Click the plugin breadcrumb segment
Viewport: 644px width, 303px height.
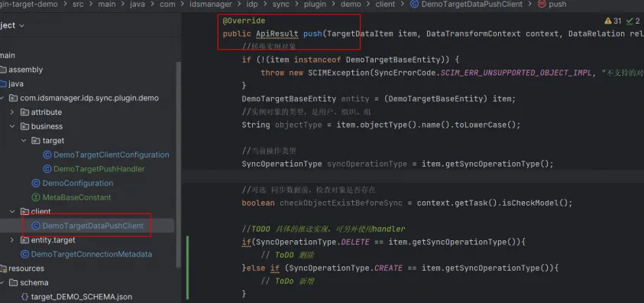315,5
